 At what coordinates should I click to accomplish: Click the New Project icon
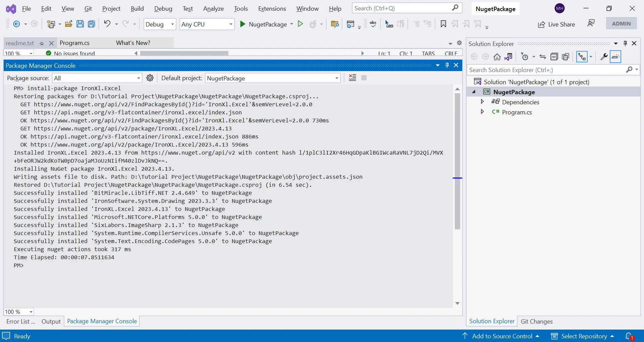point(51,24)
